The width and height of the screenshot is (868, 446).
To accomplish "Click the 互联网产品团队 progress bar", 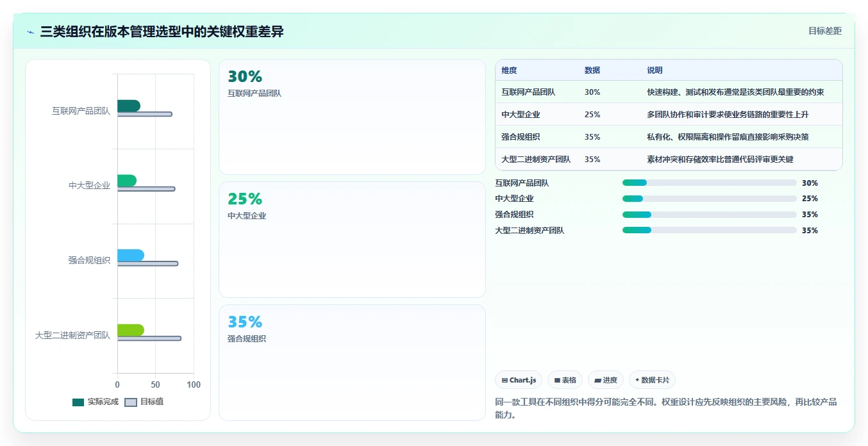I will (x=710, y=183).
